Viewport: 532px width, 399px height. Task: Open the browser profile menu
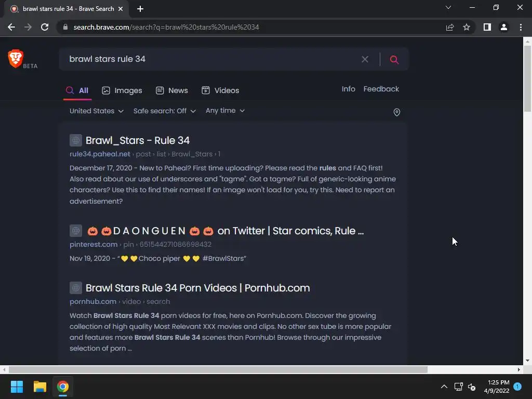pyautogui.click(x=504, y=27)
